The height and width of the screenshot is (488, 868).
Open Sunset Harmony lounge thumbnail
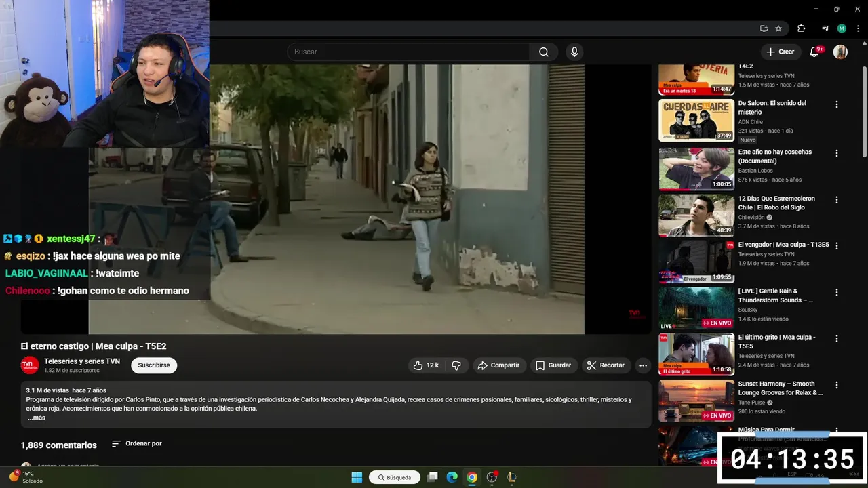point(696,401)
